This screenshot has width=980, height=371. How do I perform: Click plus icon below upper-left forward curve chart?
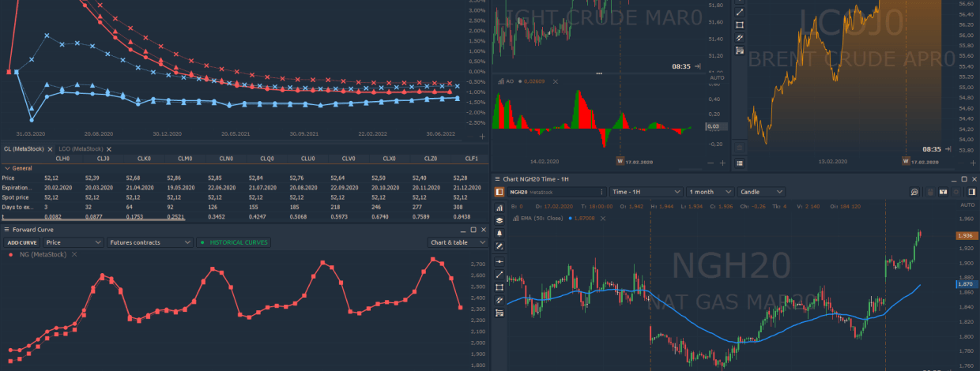[x=482, y=137]
